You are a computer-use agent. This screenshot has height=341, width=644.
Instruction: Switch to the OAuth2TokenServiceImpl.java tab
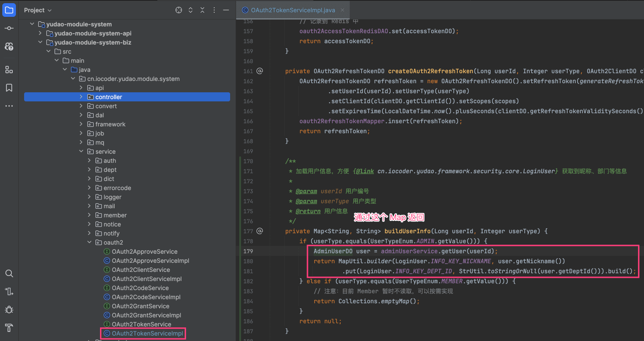click(x=293, y=9)
